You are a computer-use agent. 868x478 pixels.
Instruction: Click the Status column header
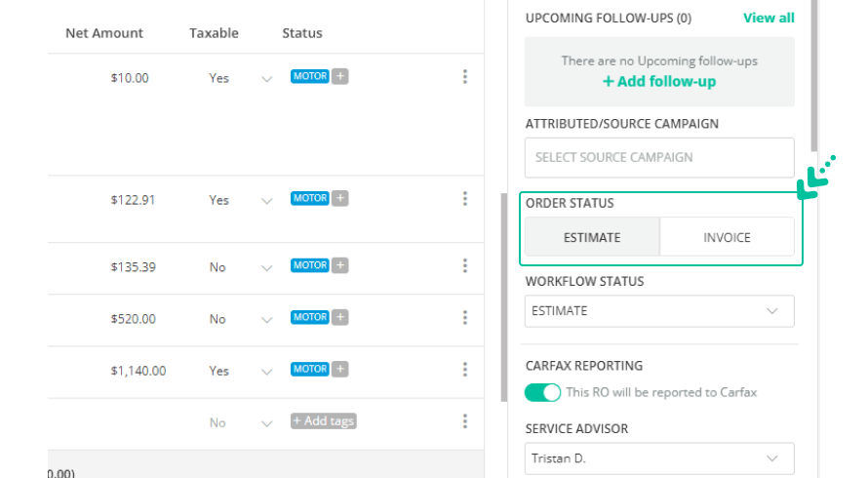tap(302, 33)
